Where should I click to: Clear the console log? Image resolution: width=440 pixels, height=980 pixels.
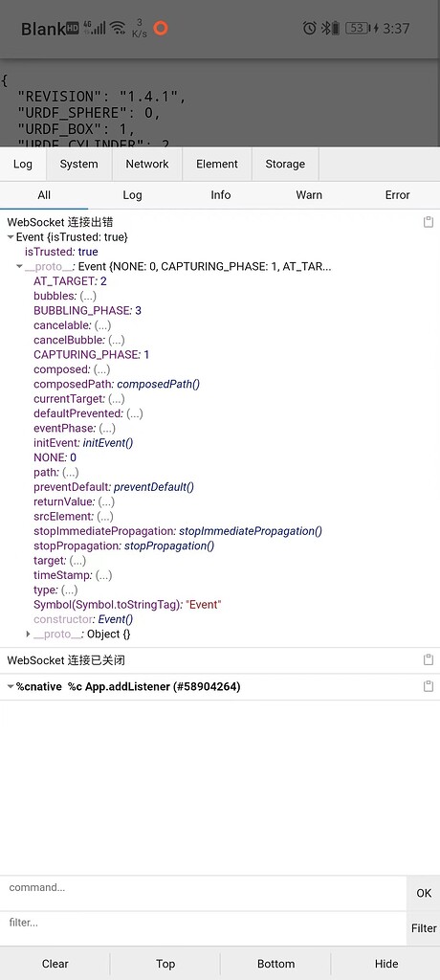(55, 963)
